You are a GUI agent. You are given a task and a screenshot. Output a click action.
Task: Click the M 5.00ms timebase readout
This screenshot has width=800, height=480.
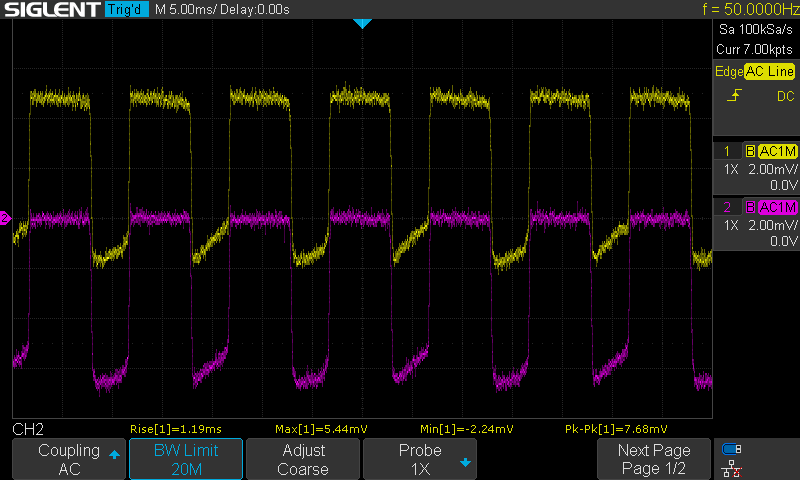[x=185, y=10]
